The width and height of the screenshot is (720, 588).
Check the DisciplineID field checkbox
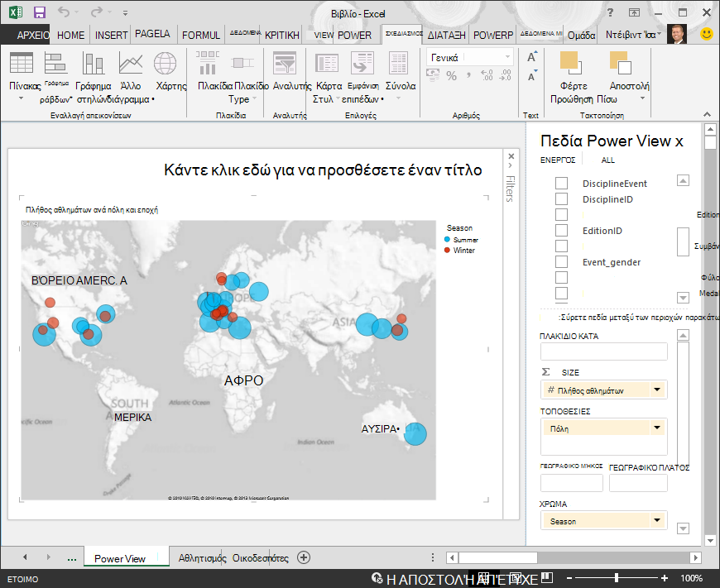(x=561, y=198)
